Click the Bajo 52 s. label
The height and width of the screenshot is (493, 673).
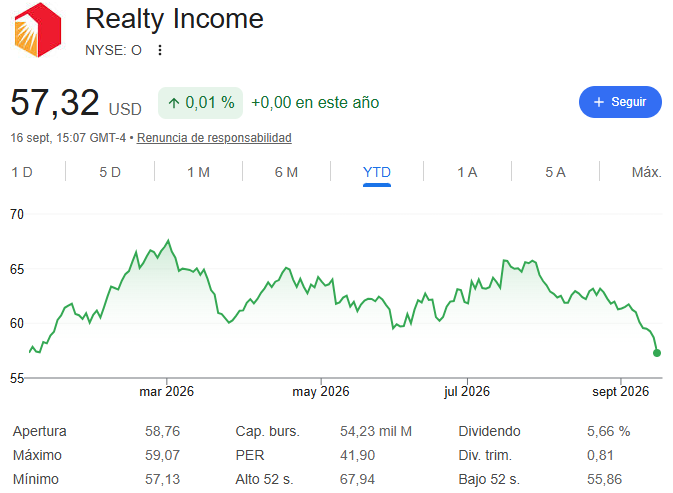[x=489, y=479]
